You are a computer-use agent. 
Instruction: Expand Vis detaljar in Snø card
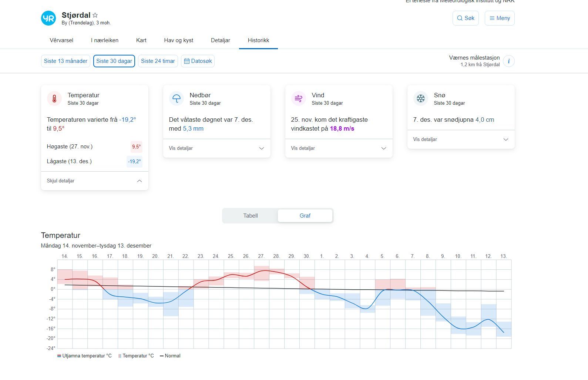pyautogui.click(x=461, y=139)
